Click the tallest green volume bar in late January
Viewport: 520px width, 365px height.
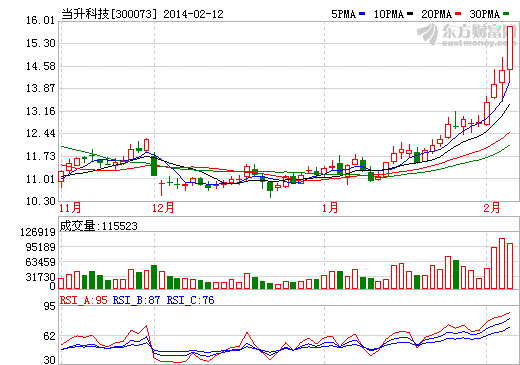pyautogui.click(x=456, y=274)
